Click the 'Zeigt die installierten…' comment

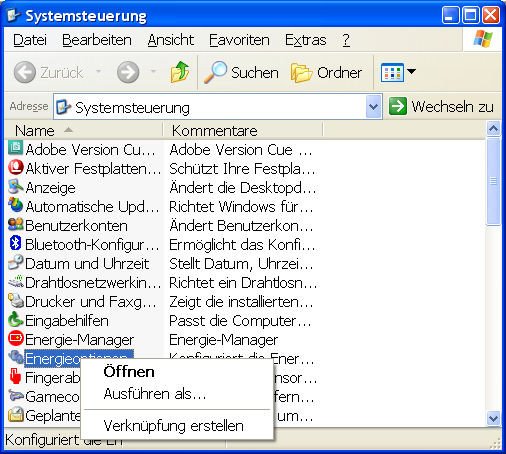click(241, 302)
